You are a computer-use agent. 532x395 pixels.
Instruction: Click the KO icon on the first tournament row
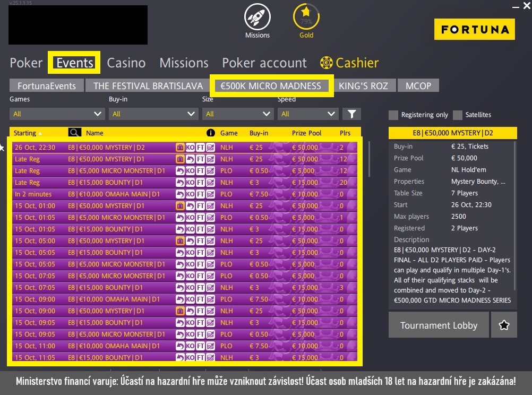coord(190,148)
